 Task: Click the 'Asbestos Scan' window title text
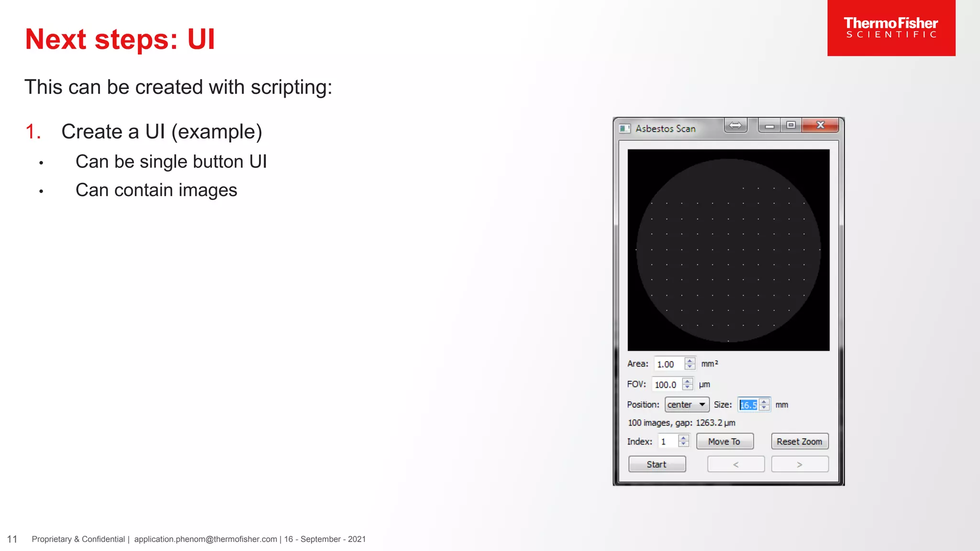click(666, 129)
